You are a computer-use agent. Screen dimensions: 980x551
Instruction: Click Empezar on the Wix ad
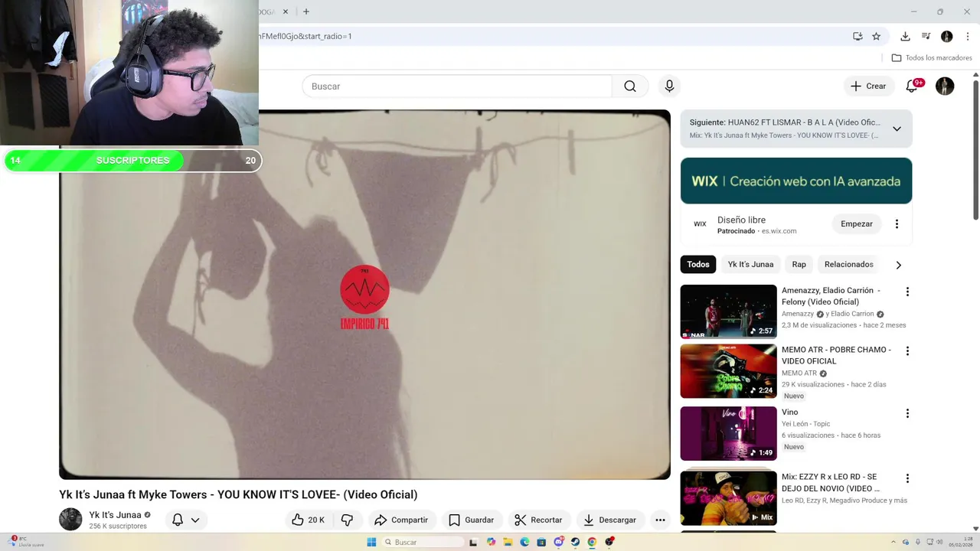point(856,224)
